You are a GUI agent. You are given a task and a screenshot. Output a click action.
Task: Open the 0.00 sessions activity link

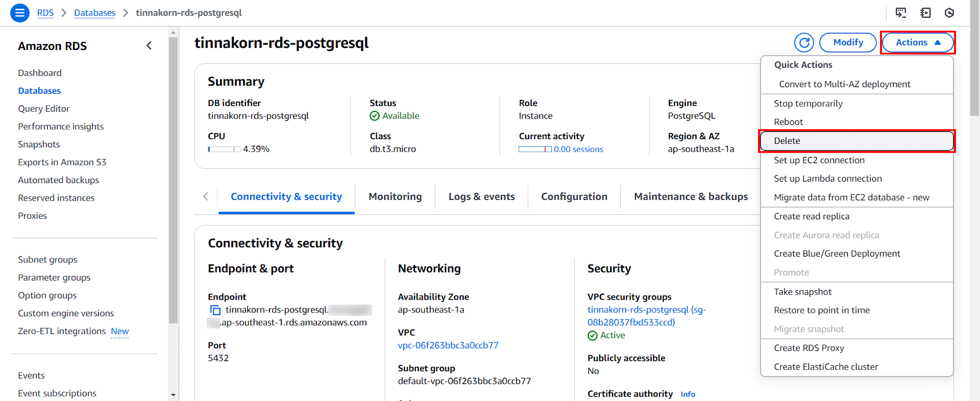tap(578, 149)
